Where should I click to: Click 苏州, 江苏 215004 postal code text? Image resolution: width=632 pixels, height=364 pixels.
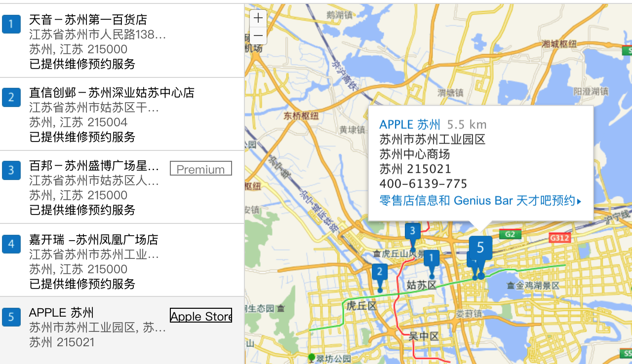(x=79, y=122)
